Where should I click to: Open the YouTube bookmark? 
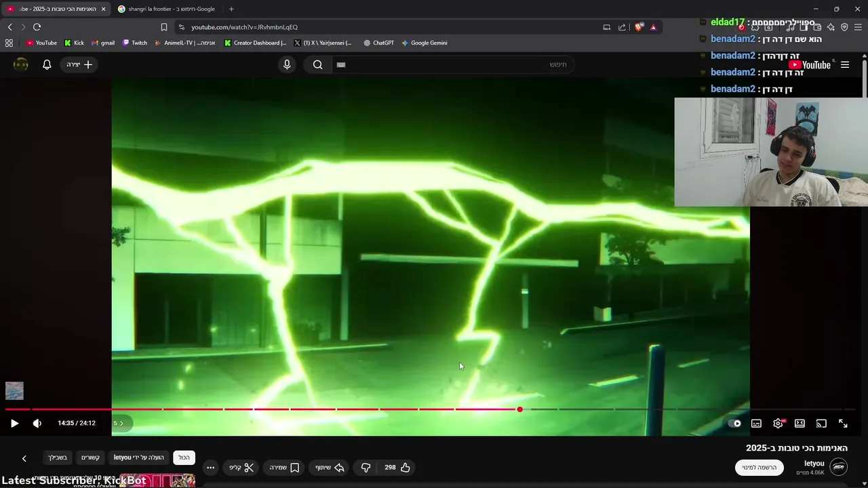pos(41,43)
